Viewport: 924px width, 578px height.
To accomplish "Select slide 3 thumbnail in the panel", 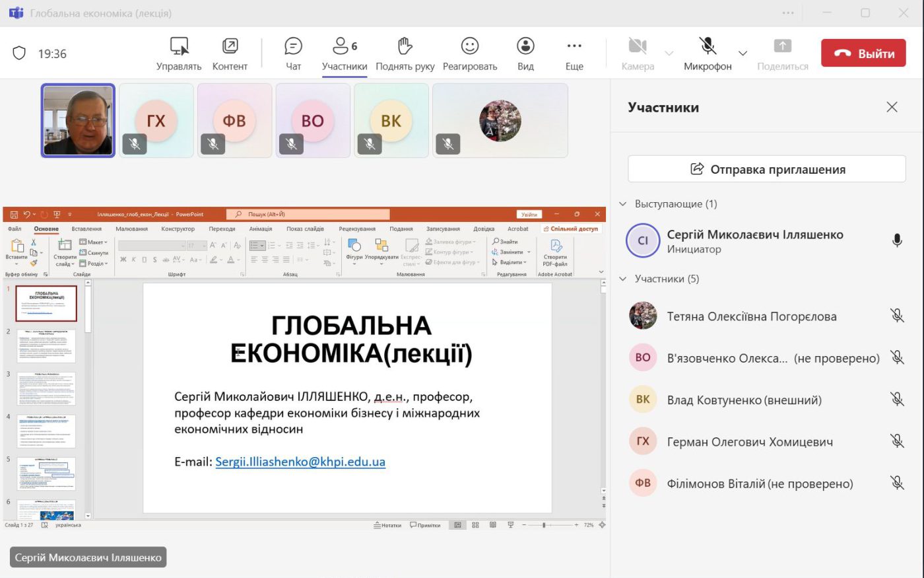I will point(46,388).
